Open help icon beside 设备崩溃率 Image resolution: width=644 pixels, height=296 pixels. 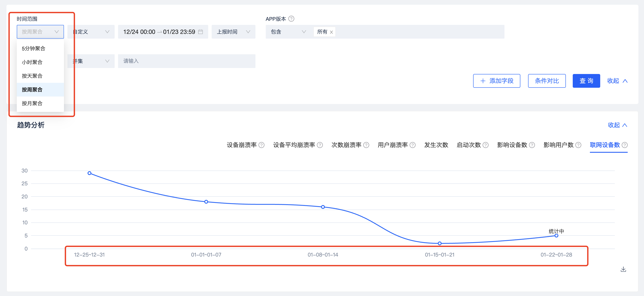point(261,145)
